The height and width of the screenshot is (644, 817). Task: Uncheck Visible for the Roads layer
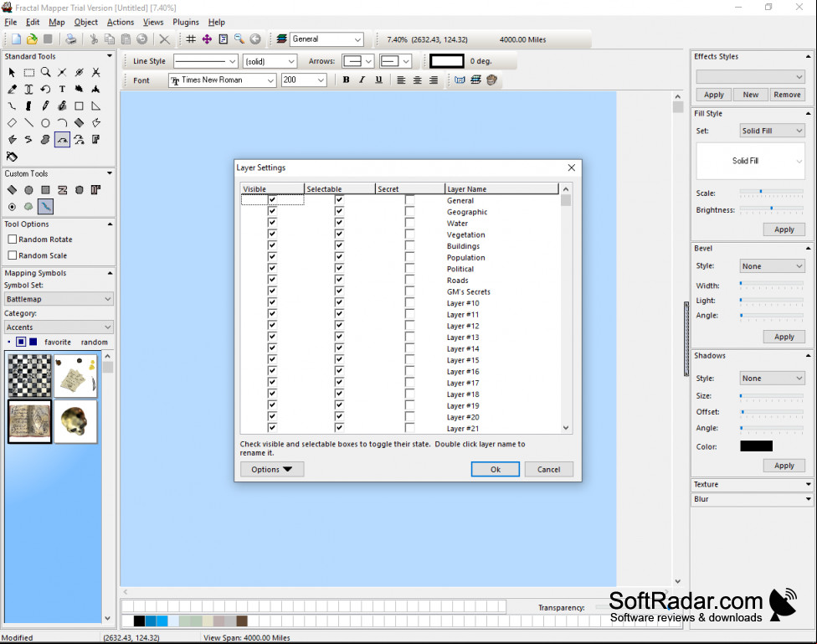click(272, 280)
